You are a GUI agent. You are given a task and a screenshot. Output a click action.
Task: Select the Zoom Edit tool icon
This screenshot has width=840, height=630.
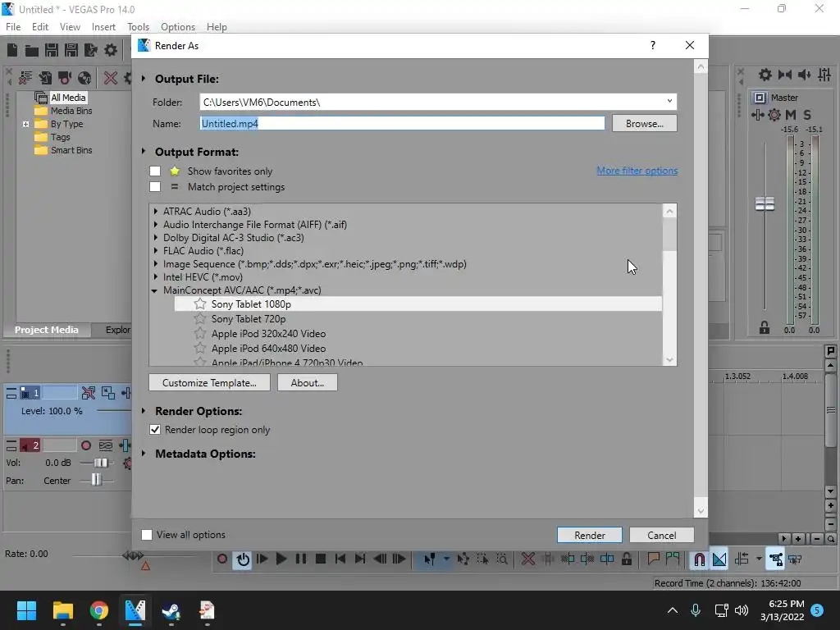[502, 559]
